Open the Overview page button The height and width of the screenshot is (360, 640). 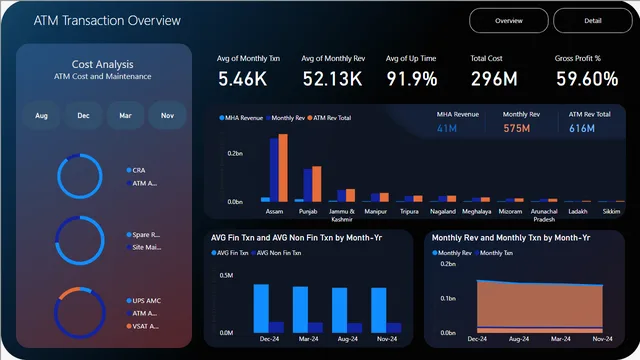(x=509, y=21)
